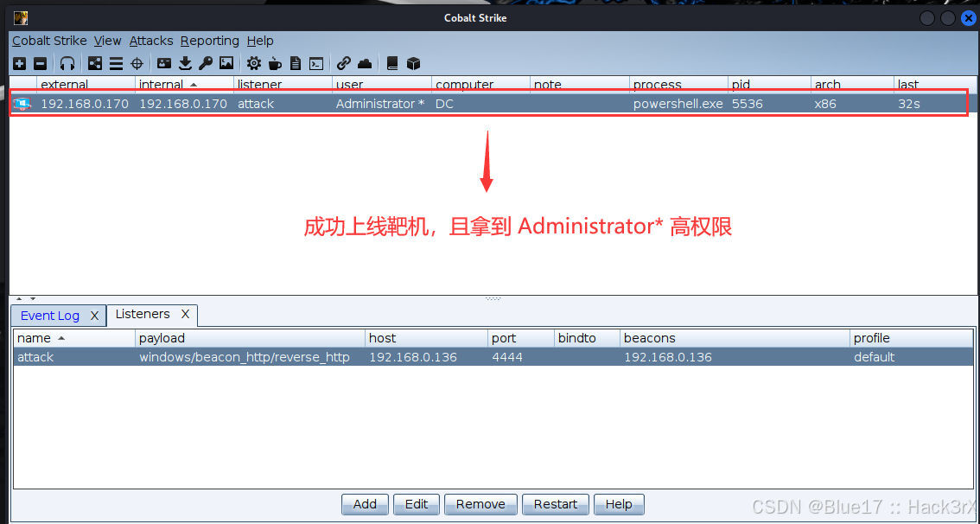Sort sessions by computer column header
This screenshot has width=980, height=524.
480,85
